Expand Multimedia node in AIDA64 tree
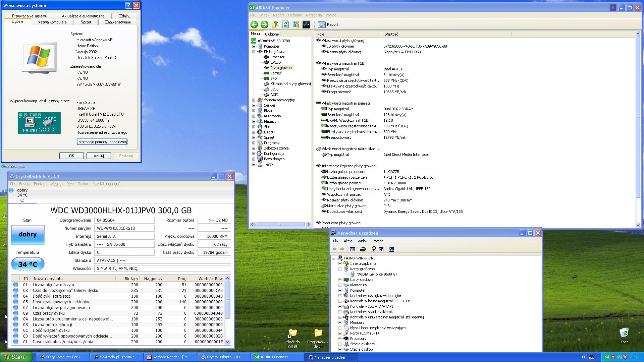This screenshot has width=644, height=362. [254, 116]
